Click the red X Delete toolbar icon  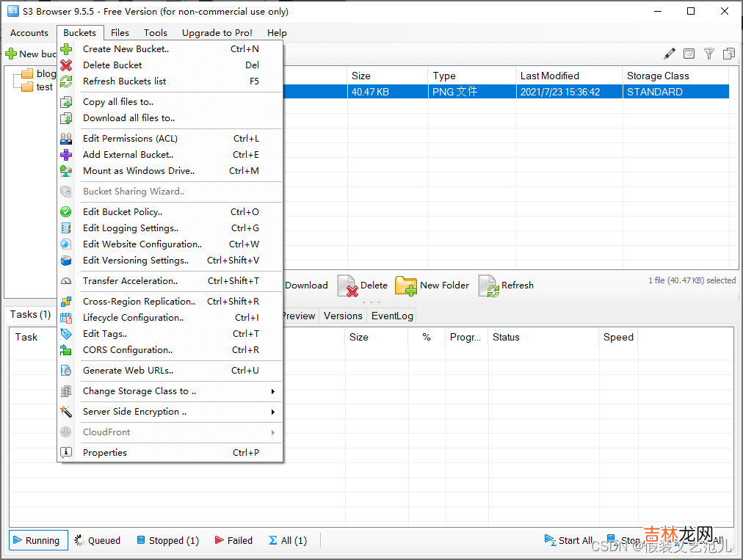pyautogui.click(x=349, y=286)
